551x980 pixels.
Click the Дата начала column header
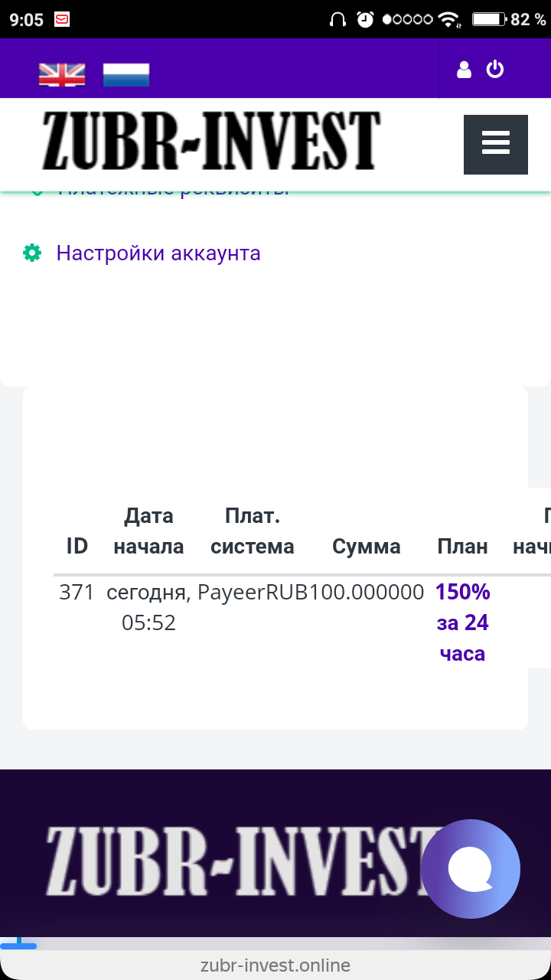pyautogui.click(x=148, y=531)
